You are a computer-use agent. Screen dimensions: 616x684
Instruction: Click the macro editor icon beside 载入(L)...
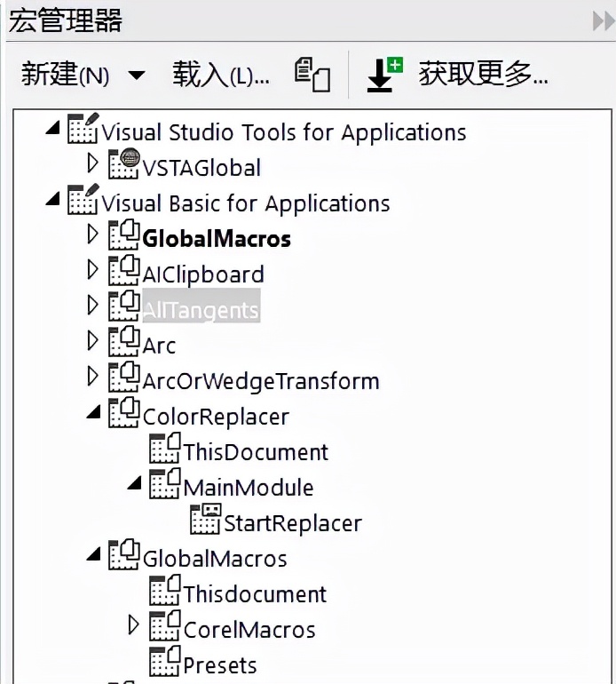(312, 75)
